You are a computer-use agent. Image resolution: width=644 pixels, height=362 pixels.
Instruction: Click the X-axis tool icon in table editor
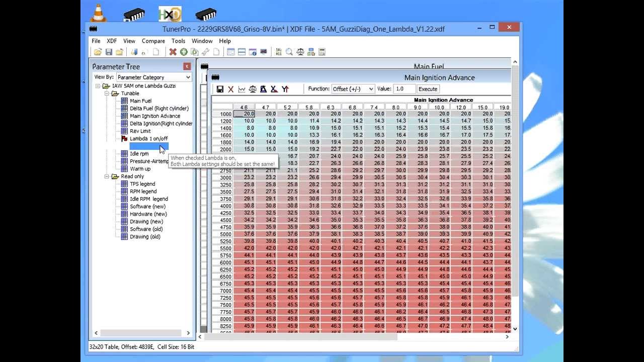pos(274,89)
